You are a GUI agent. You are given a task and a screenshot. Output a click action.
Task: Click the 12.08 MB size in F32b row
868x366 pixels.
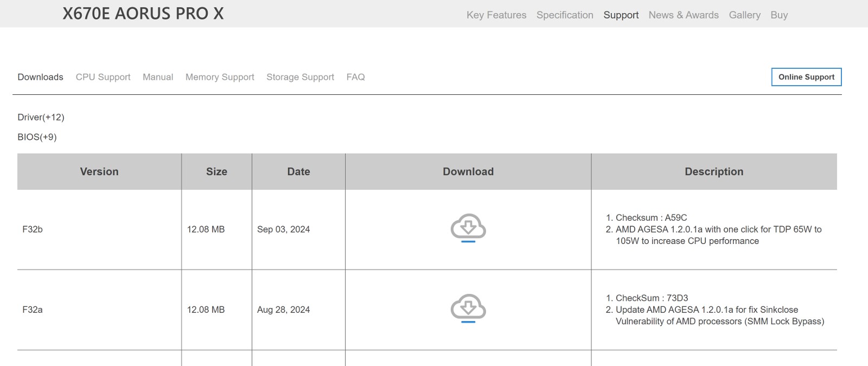click(206, 229)
